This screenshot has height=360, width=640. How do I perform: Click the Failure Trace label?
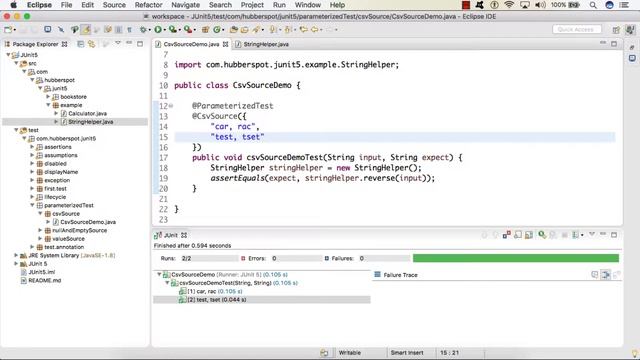pos(400,275)
